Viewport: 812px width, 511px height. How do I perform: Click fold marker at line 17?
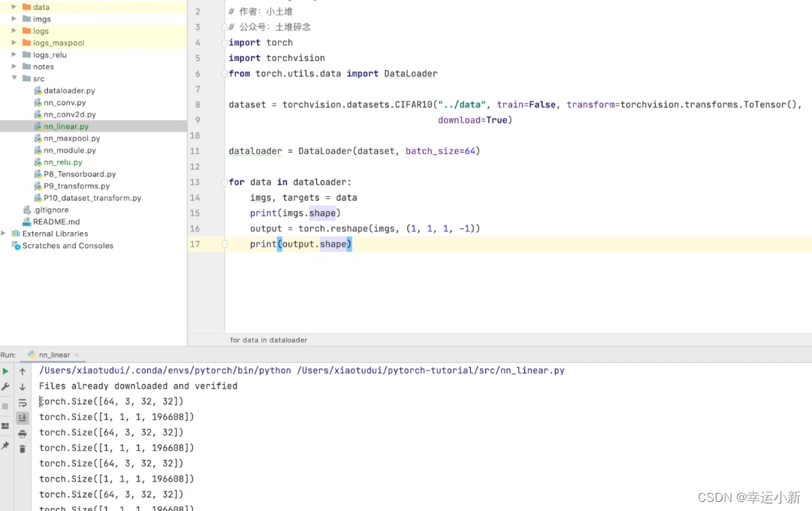[x=225, y=244]
